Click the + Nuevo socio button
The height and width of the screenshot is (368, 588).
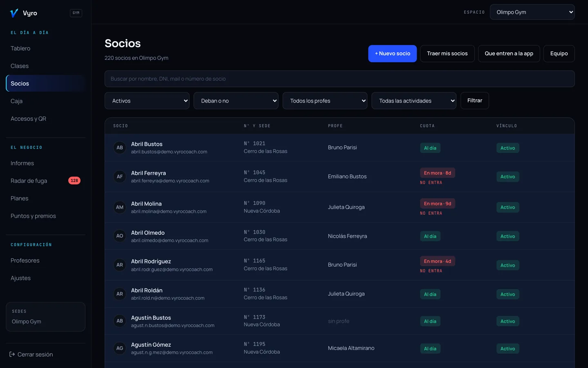pos(392,54)
